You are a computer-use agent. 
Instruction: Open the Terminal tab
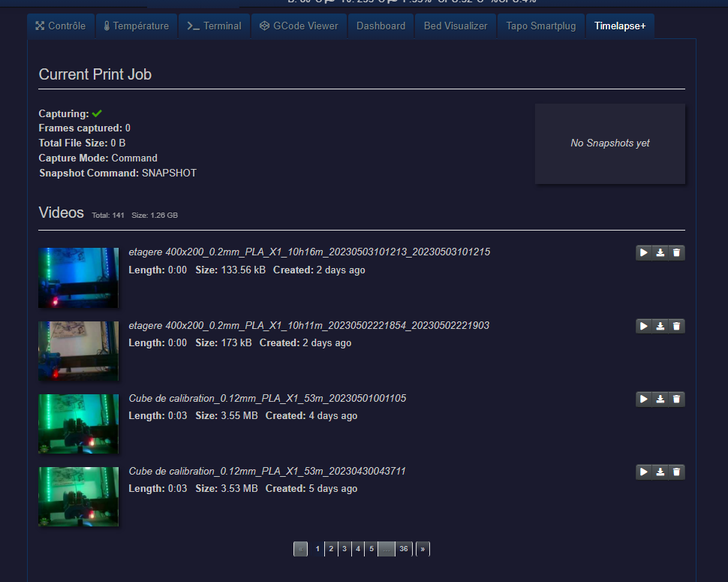[x=214, y=25]
